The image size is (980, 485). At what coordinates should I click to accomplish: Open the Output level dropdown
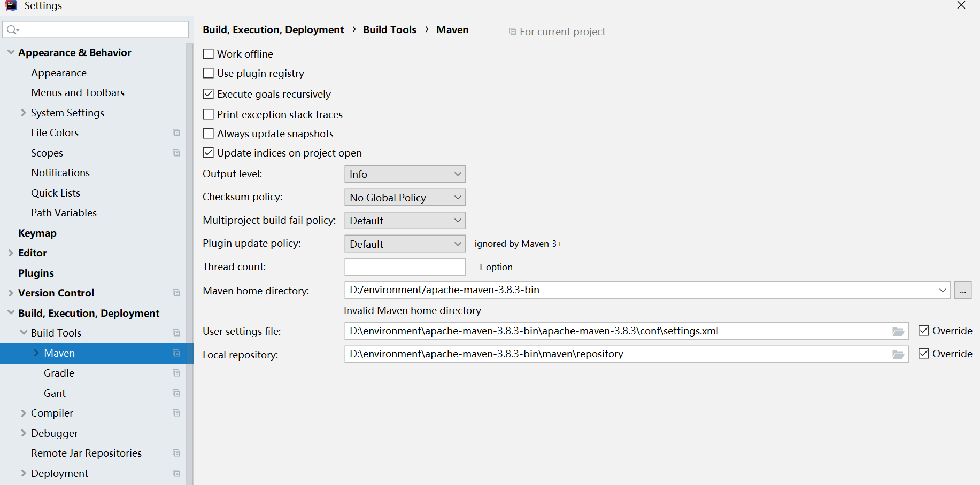405,174
